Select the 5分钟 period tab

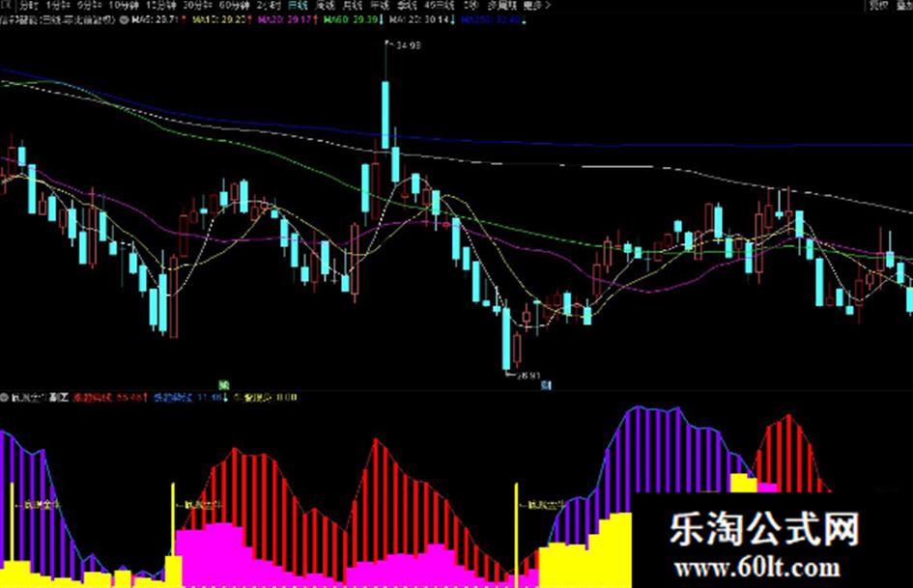(90, 5)
